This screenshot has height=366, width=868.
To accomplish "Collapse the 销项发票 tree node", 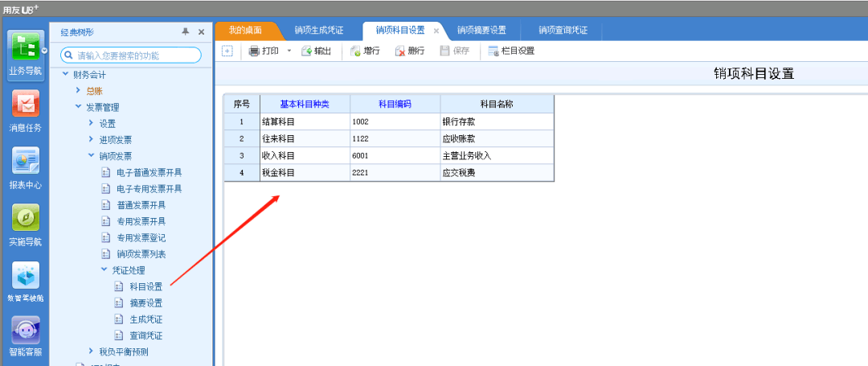I will [x=91, y=156].
